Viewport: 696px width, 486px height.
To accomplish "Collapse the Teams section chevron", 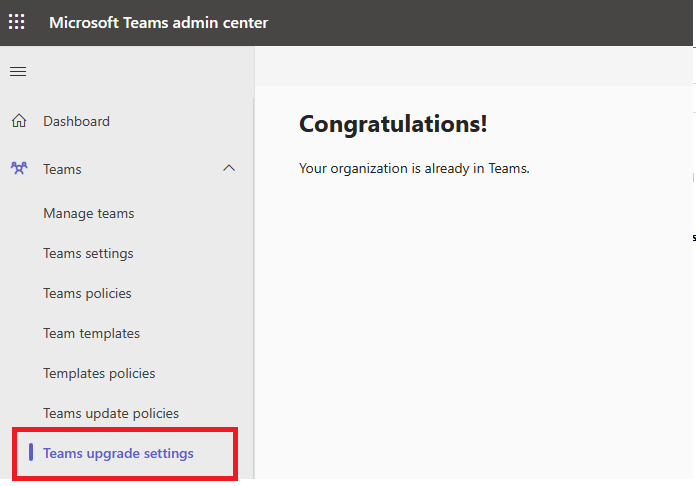I will pyautogui.click(x=229, y=168).
